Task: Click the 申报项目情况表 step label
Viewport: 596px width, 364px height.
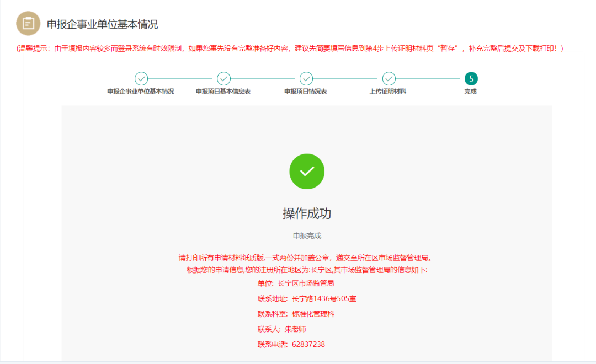Action: (x=306, y=92)
